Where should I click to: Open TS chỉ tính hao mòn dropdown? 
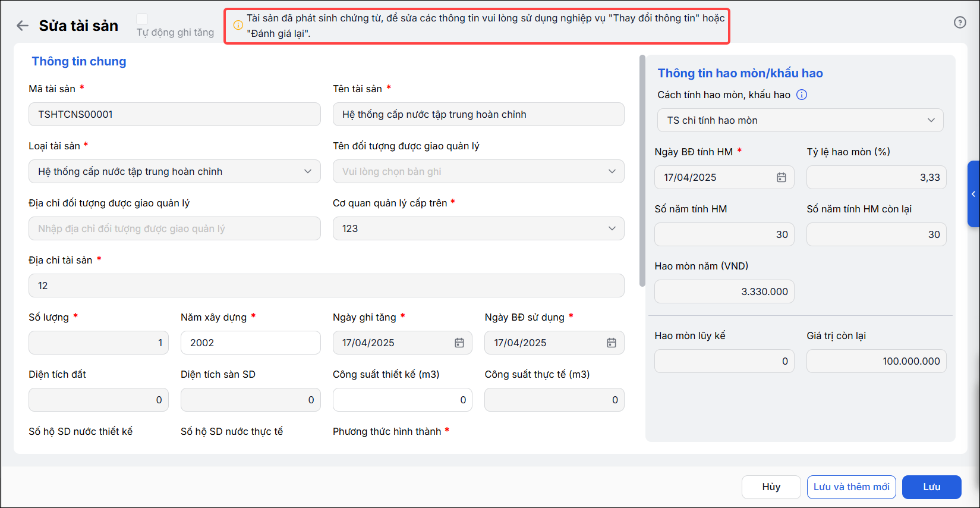tap(800, 120)
